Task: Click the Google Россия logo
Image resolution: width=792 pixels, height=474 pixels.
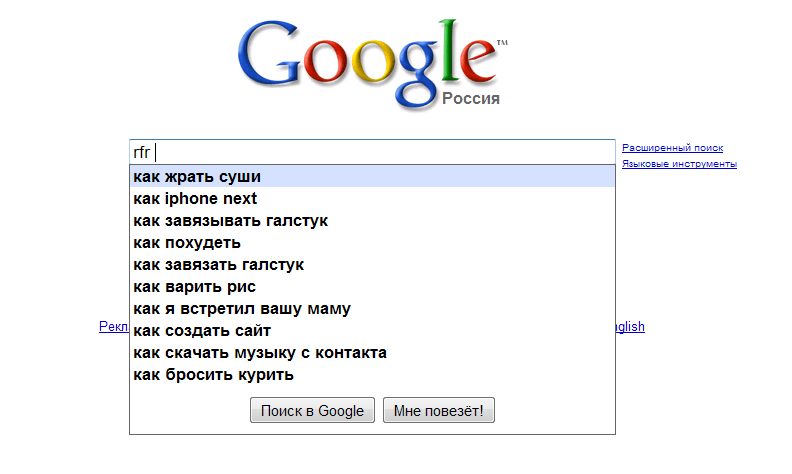Action: tap(373, 64)
